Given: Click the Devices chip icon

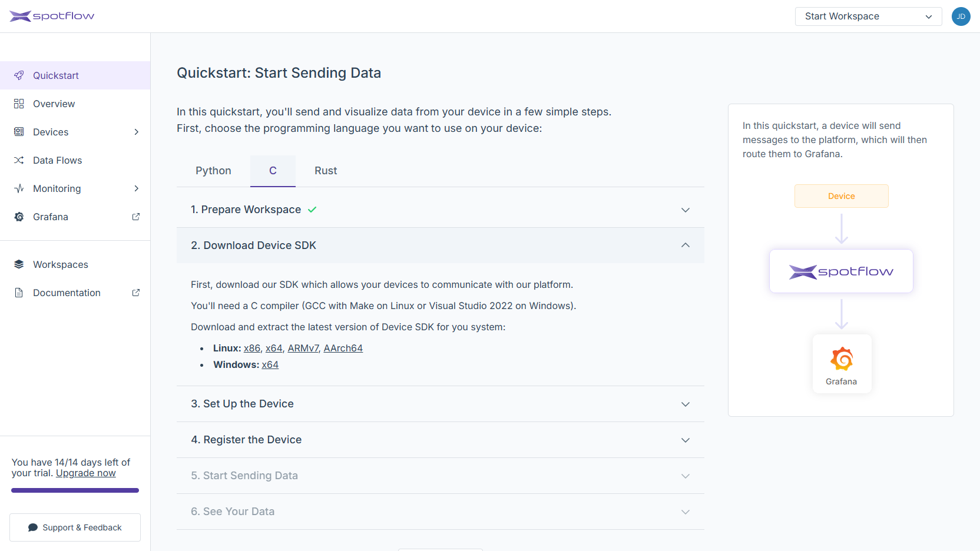Looking at the screenshot, I should (x=19, y=132).
